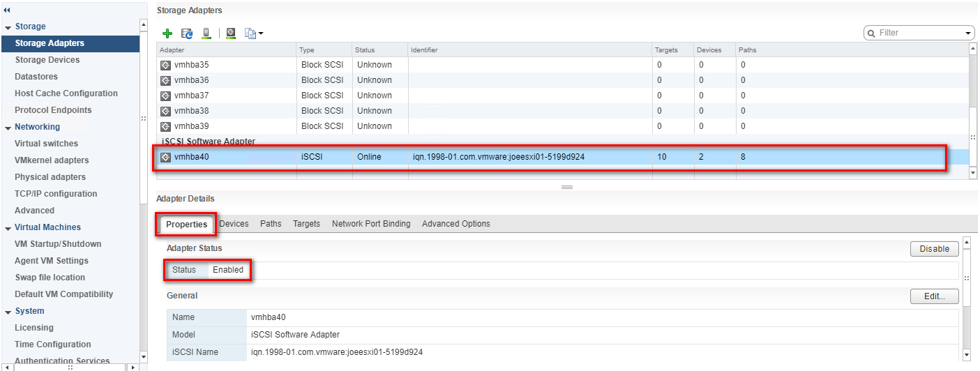Open Storage Devices in the sidebar
This screenshot has height=371, width=980.
coord(47,60)
